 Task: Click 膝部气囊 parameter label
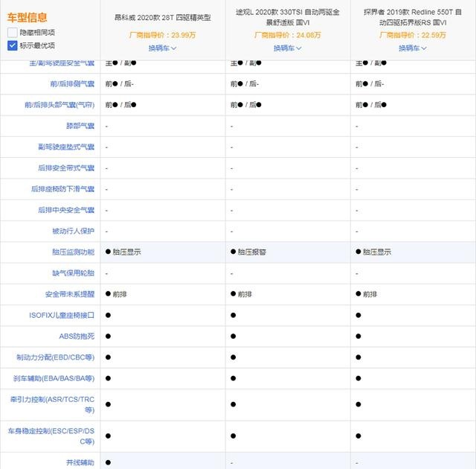click(80, 126)
